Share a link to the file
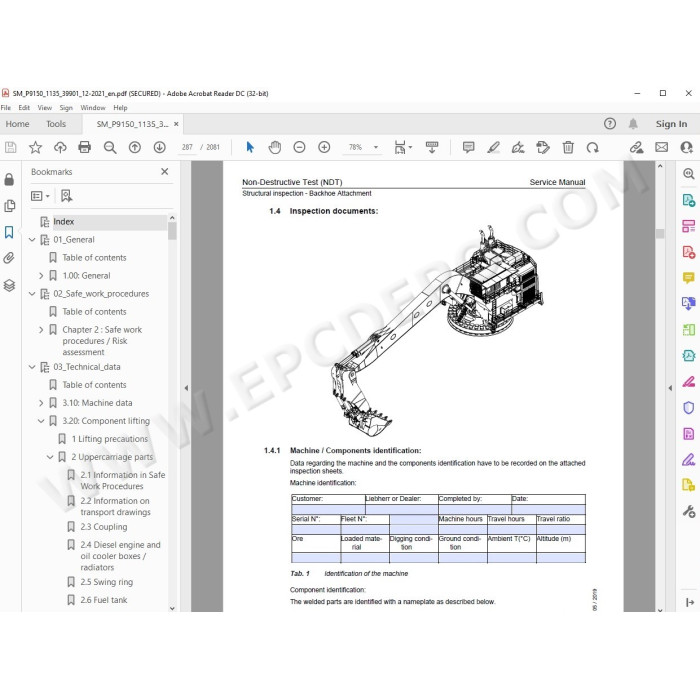This screenshot has height=700, width=700. (x=637, y=147)
